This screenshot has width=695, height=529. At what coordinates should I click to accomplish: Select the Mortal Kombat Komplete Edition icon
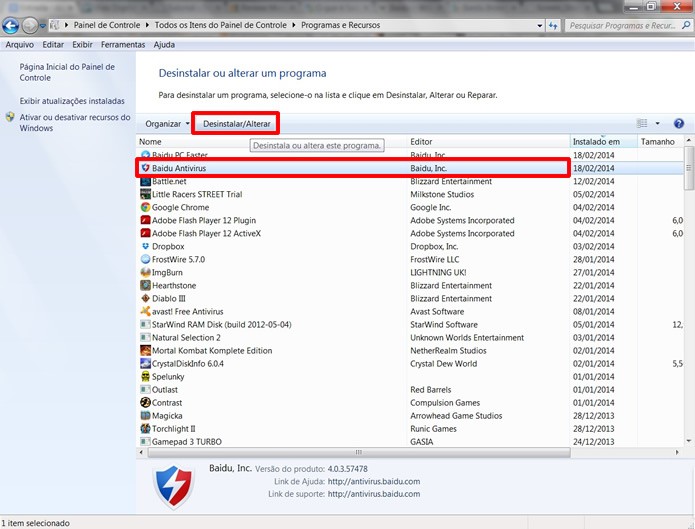tap(145, 350)
